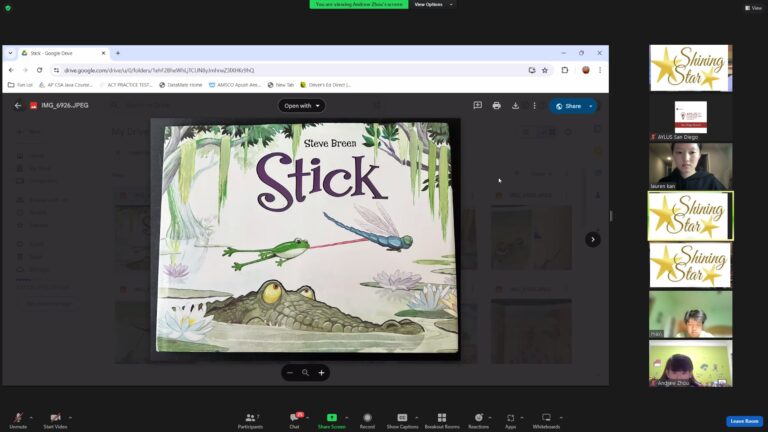Image resolution: width=768 pixels, height=432 pixels.
Task: Select the Andrew Zhou video tile
Action: click(x=691, y=364)
